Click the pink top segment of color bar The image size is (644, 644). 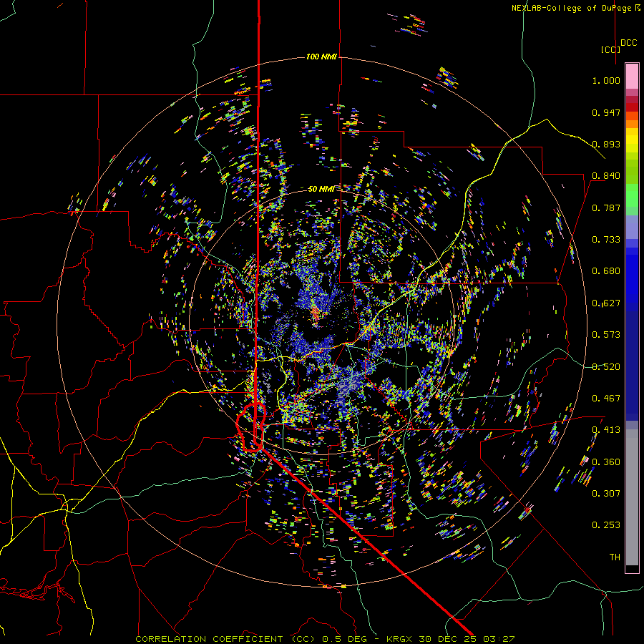tap(632, 76)
